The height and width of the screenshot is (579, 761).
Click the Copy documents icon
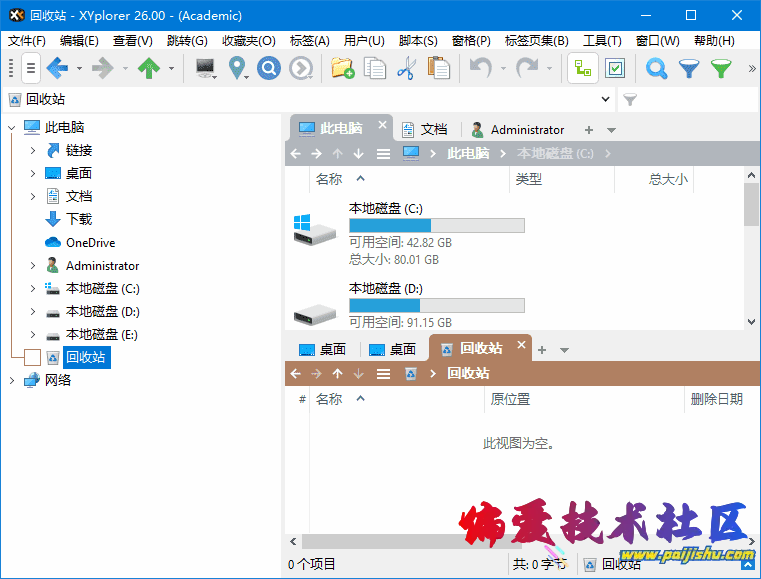pos(375,68)
